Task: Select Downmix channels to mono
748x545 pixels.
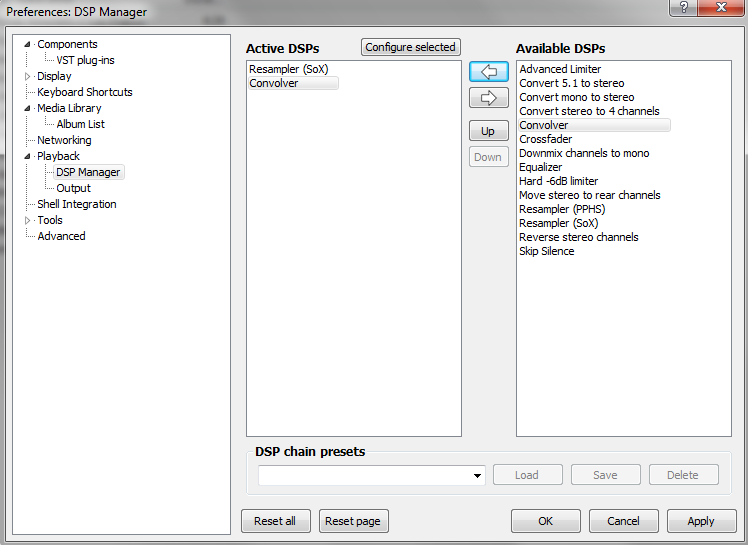Action: pyautogui.click(x=584, y=153)
